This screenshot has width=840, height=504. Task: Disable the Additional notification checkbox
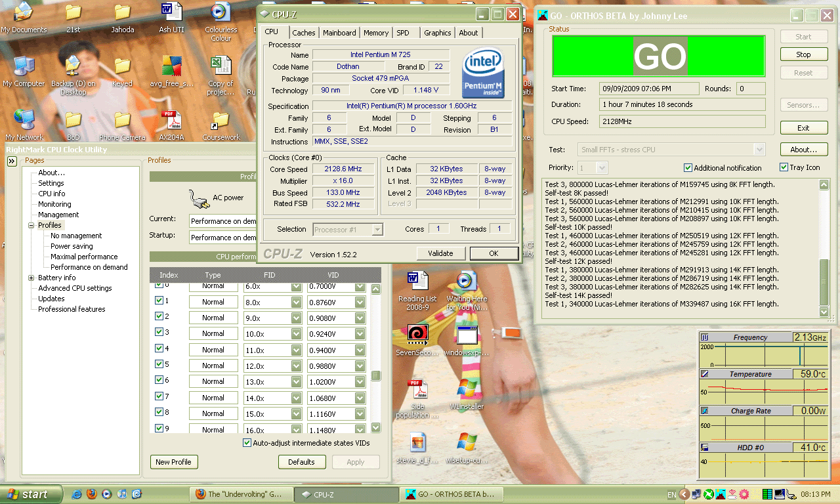coord(688,168)
